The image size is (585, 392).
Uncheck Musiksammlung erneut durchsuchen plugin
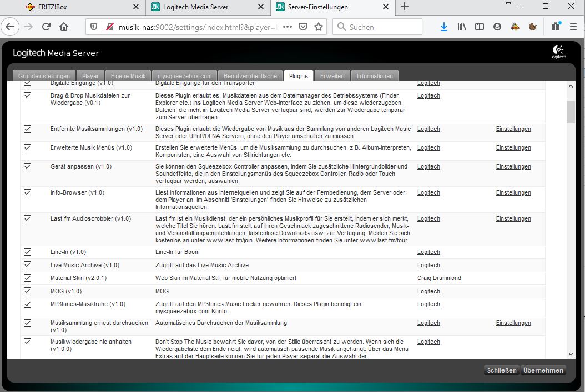[x=28, y=323]
